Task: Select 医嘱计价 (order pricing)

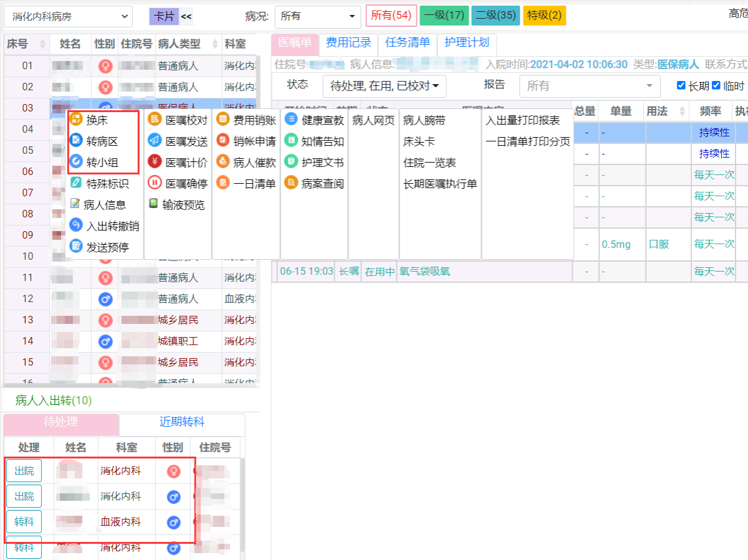Action: coord(181,163)
